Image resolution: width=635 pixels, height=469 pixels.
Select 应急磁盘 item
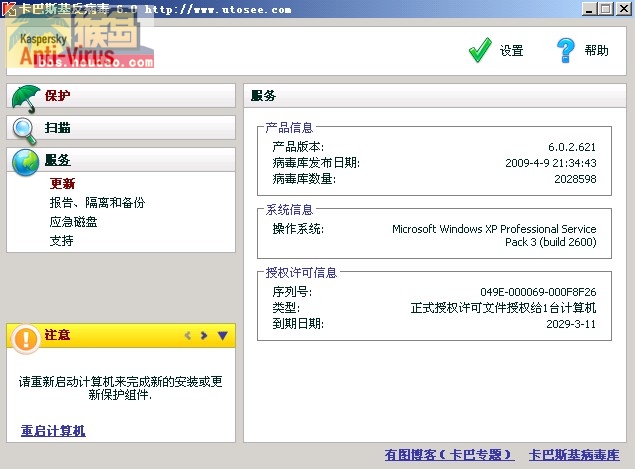pos(73,222)
